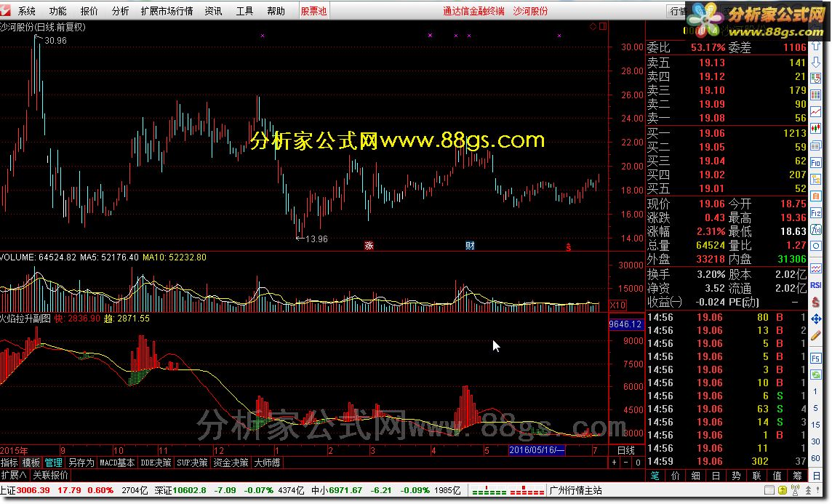Expand the '扩展∧' panel

tap(14, 475)
